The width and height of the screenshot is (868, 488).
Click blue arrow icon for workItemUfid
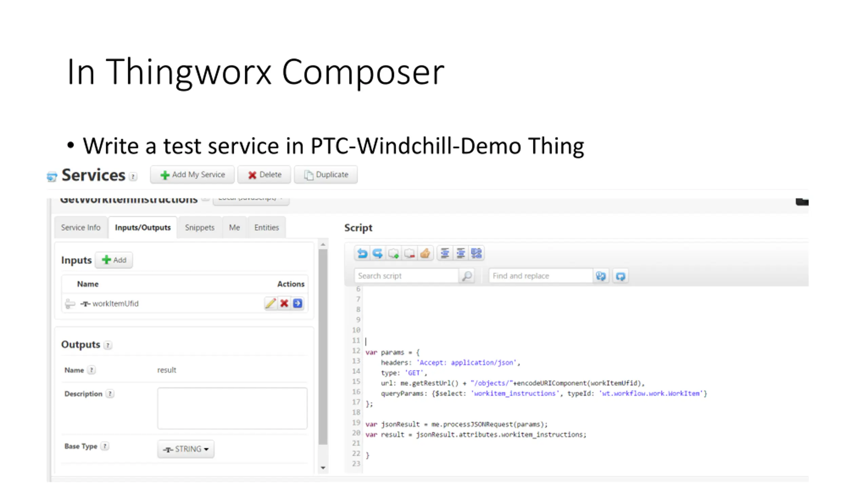tap(298, 303)
